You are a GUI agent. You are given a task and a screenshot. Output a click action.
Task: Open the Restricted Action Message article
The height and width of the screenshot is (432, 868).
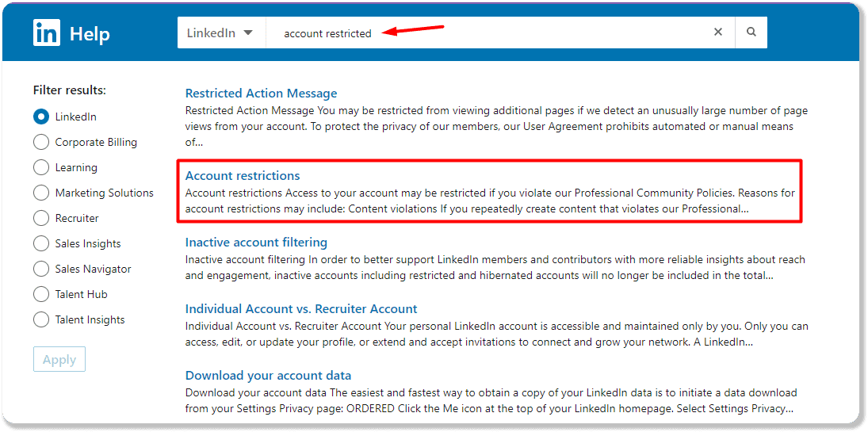(261, 94)
